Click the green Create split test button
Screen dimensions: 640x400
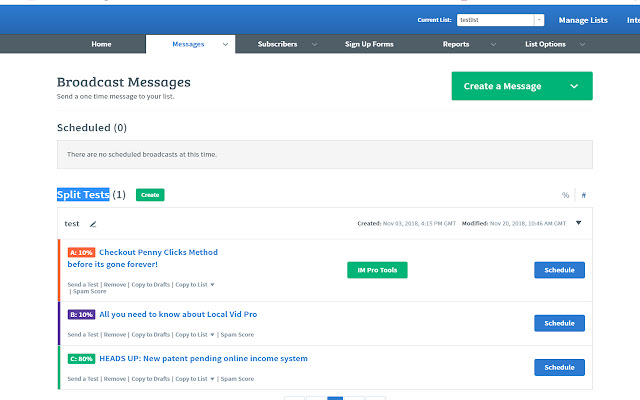click(x=150, y=195)
